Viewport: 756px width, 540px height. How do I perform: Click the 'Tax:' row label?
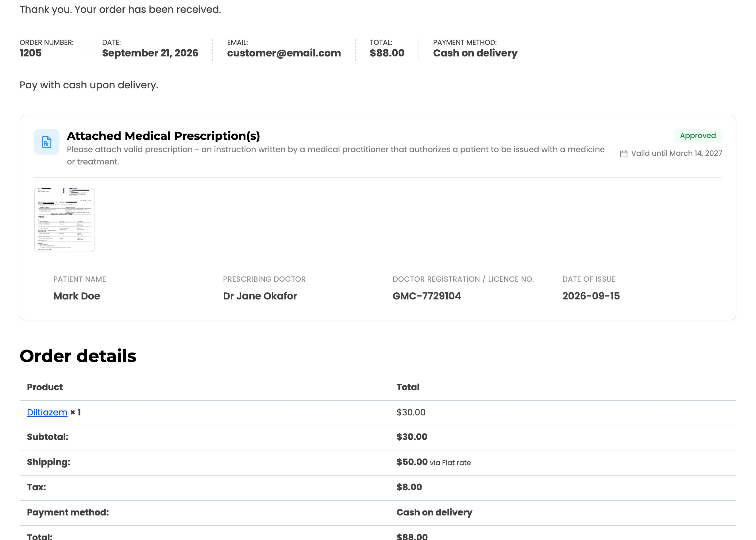point(36,487)
